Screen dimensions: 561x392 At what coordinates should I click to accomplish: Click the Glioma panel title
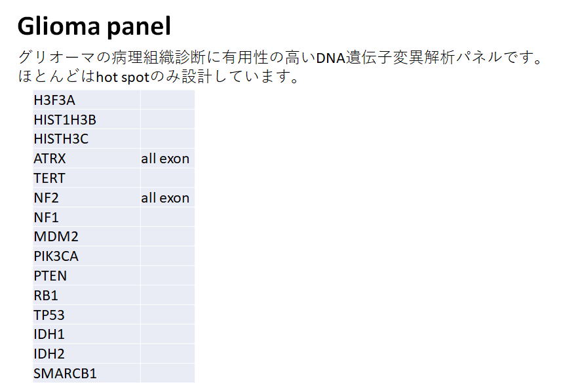click(x=94, y=27)
